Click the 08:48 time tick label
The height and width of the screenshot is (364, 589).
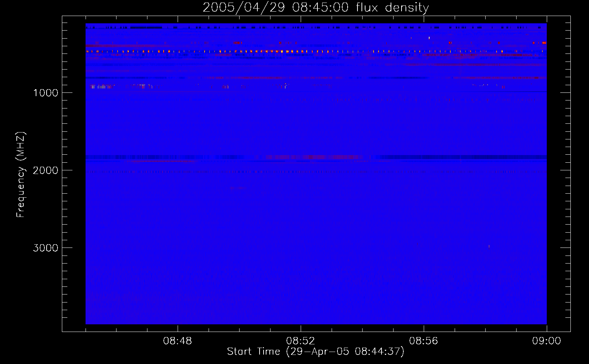coord(177,341)
